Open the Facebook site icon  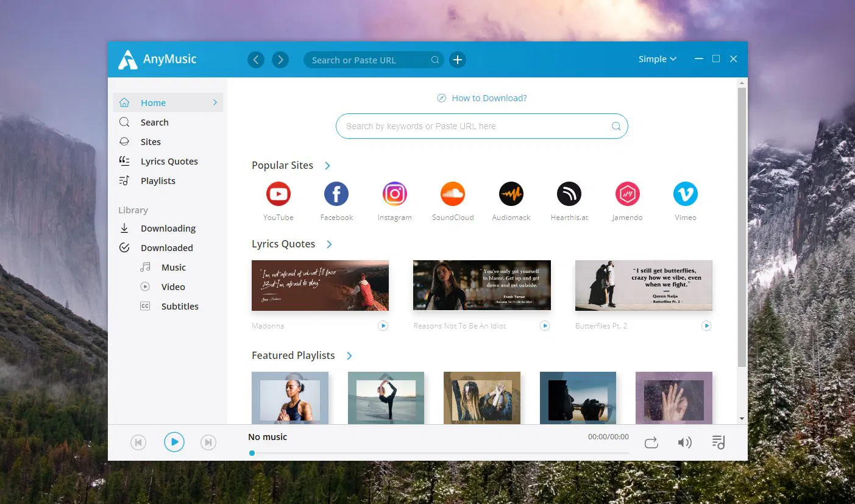[336, 194]
